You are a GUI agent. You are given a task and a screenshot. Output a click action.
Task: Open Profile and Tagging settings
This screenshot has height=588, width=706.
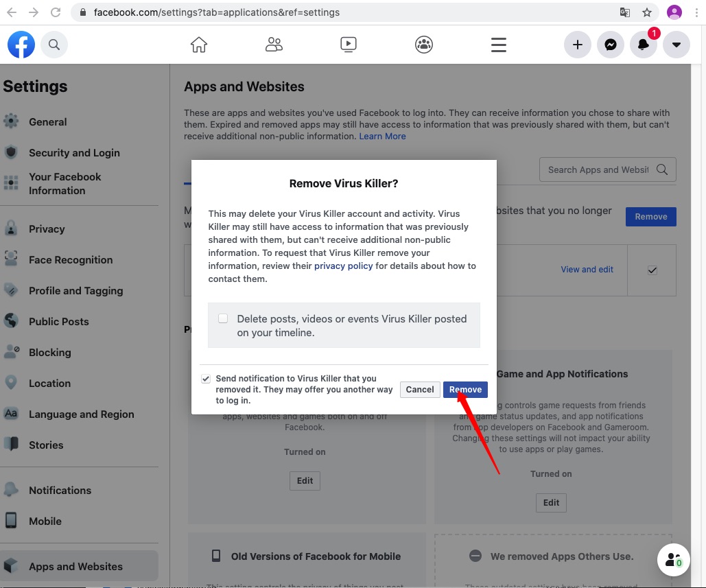tap(75, 291)
